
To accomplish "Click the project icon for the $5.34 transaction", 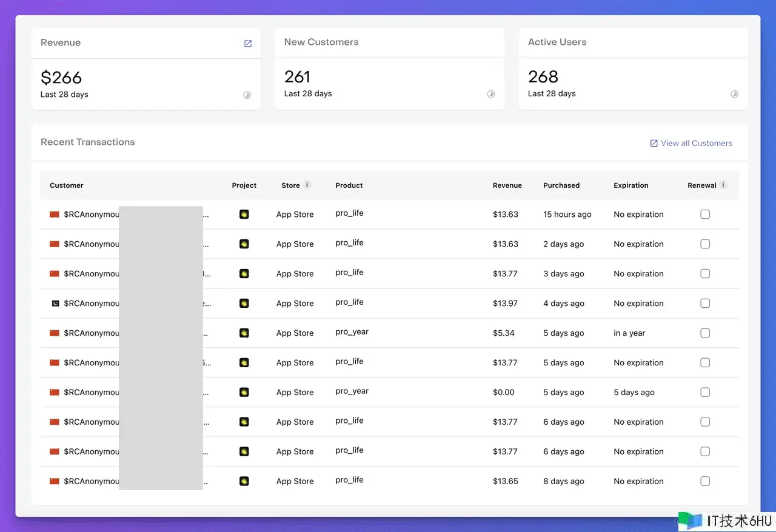I will (x=244, y=333).
